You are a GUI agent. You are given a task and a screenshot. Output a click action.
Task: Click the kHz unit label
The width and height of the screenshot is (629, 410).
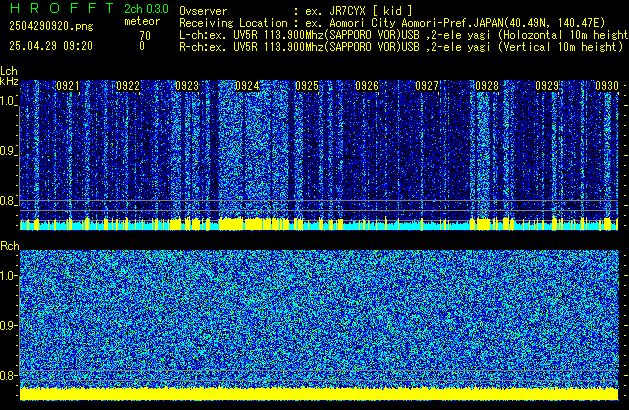[9, 81]
